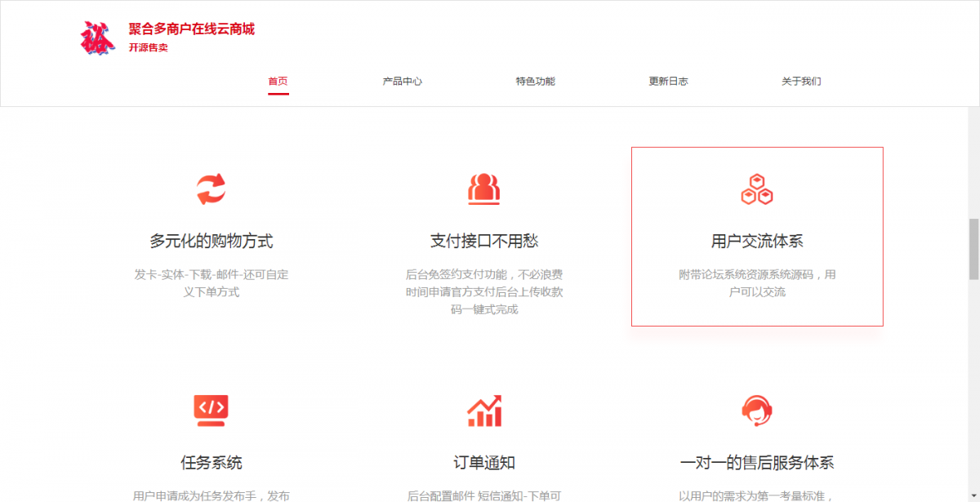Click the code brackets icon for 任务系统
Image resolution: width=980 pixels, height=502 pixels.
coord(210,411)
